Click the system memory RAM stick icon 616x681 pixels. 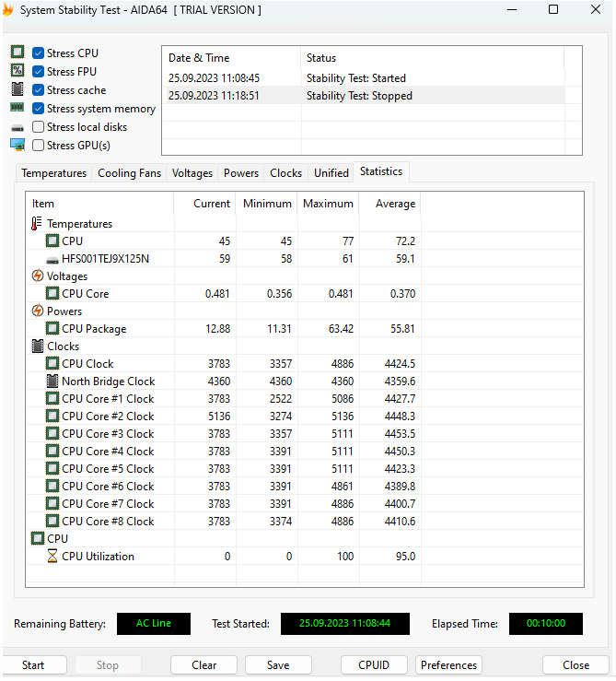pyautogui.click(x=17, y=107)
